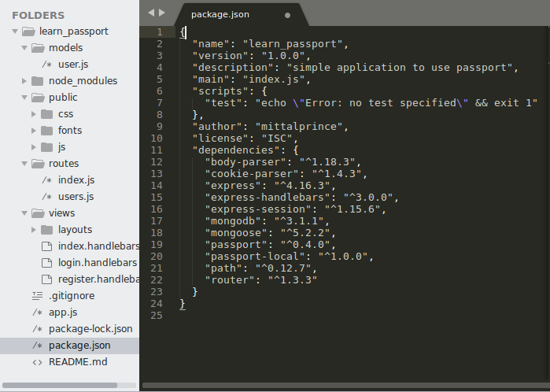The image size is (550, 392).
Task: Collapse the routes folder arrow
Action: click(x=24, y=164)
